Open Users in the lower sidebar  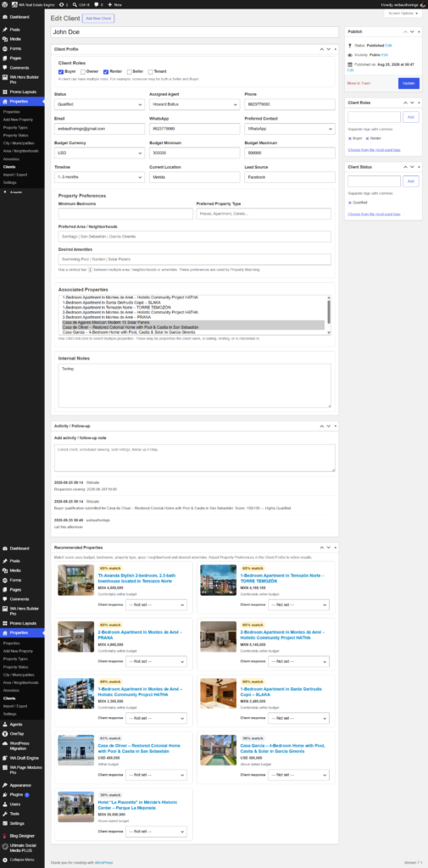coord(14,804)
